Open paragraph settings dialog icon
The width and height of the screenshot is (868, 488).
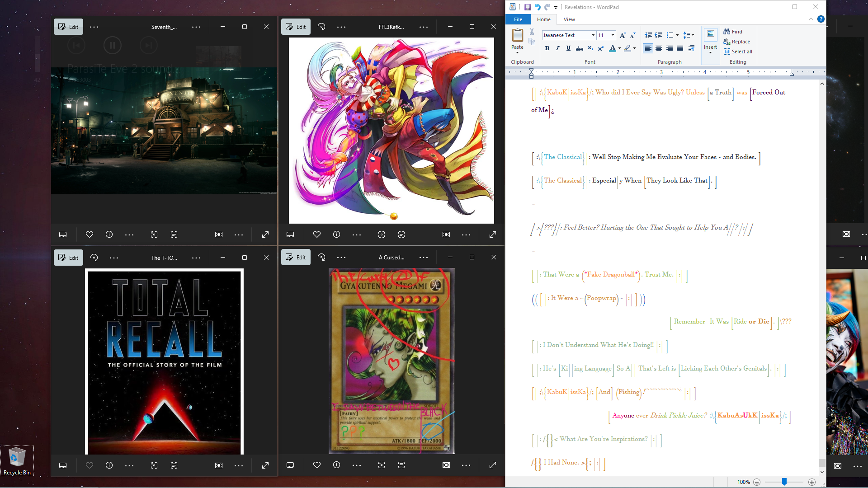tap(691, 48)
